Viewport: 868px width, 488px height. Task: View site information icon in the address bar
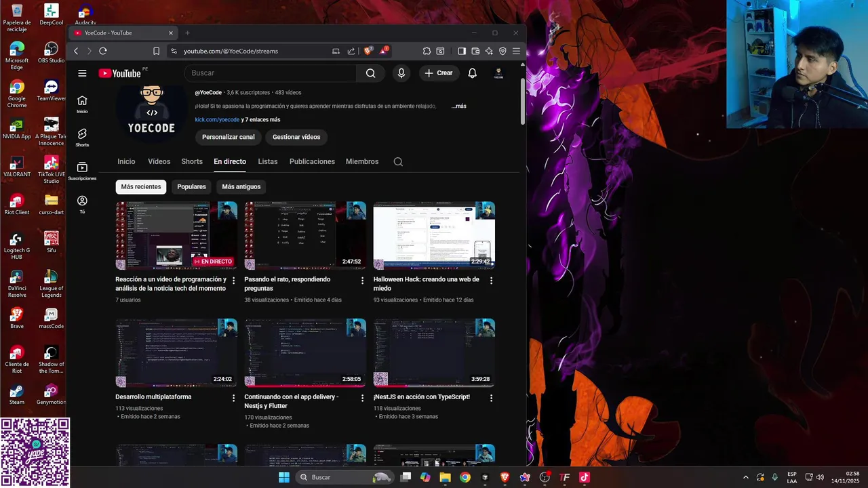[174, 51]
